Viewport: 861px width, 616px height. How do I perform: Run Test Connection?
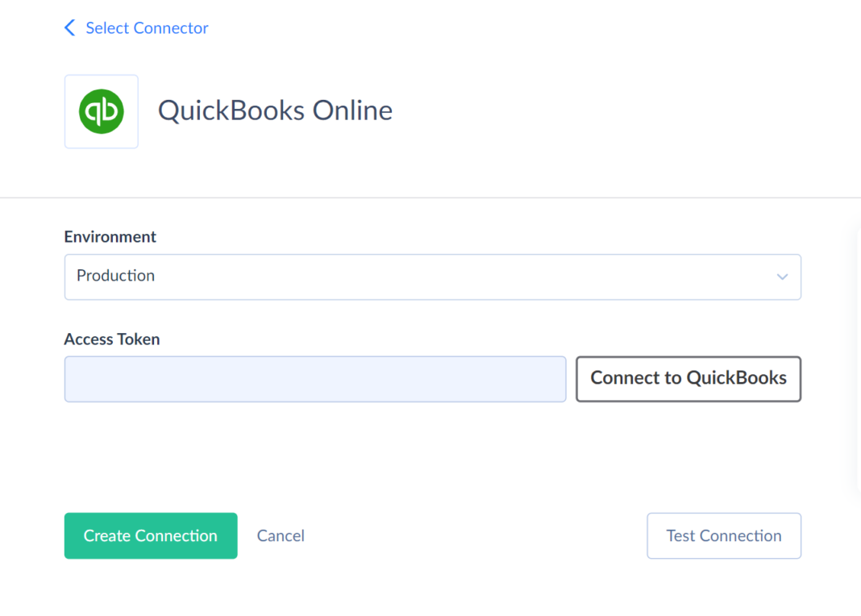coord(723,536)
